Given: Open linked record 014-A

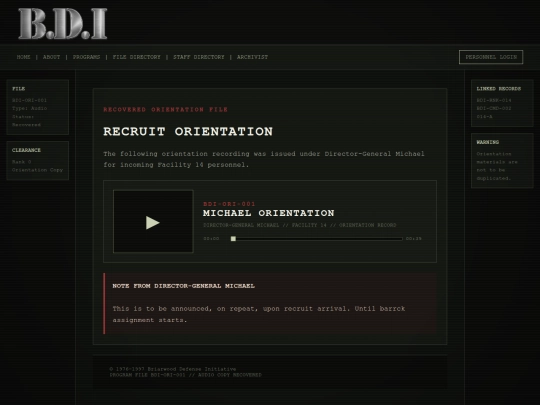Looking at the screenshot, I should 484,117.
